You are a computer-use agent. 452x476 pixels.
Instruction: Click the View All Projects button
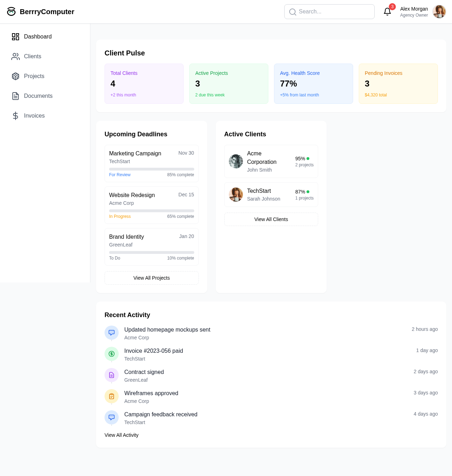[x=151, y=278]
